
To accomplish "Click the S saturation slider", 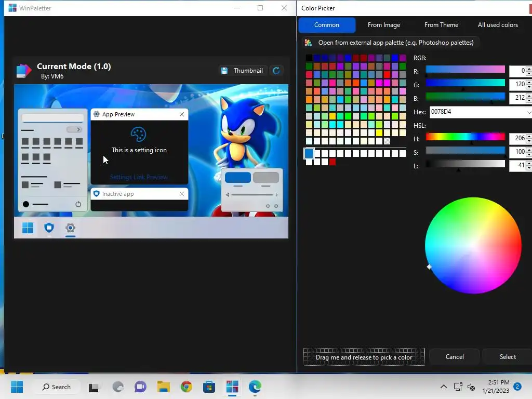I will tap(465, 151).
